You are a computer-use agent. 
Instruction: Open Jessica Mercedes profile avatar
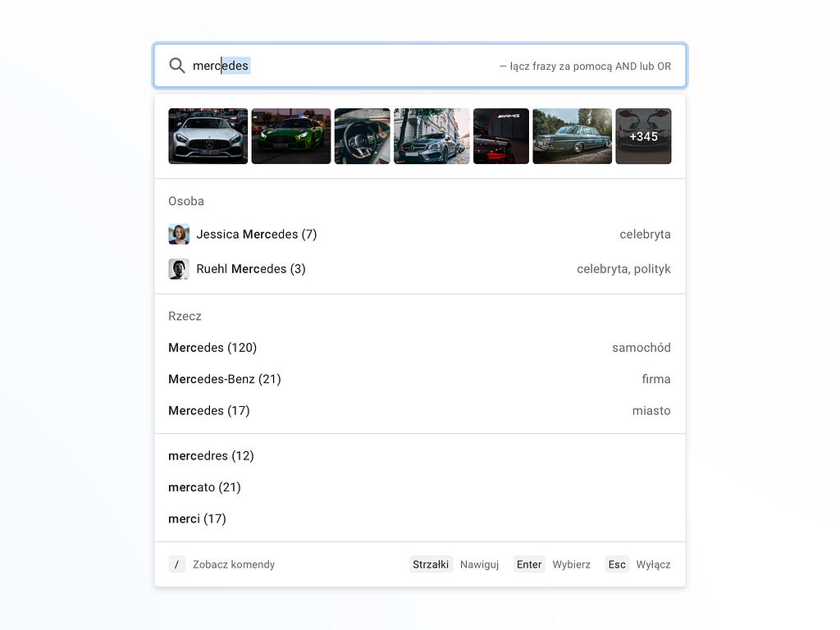pyautogui.click(x=179, y=234)
